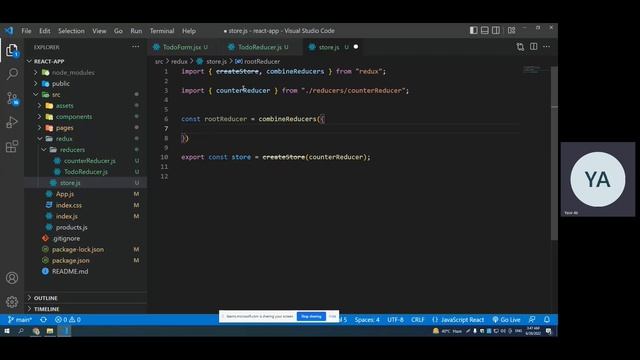Switch to the TodoForm.jsx tab

tap(182, 47)
